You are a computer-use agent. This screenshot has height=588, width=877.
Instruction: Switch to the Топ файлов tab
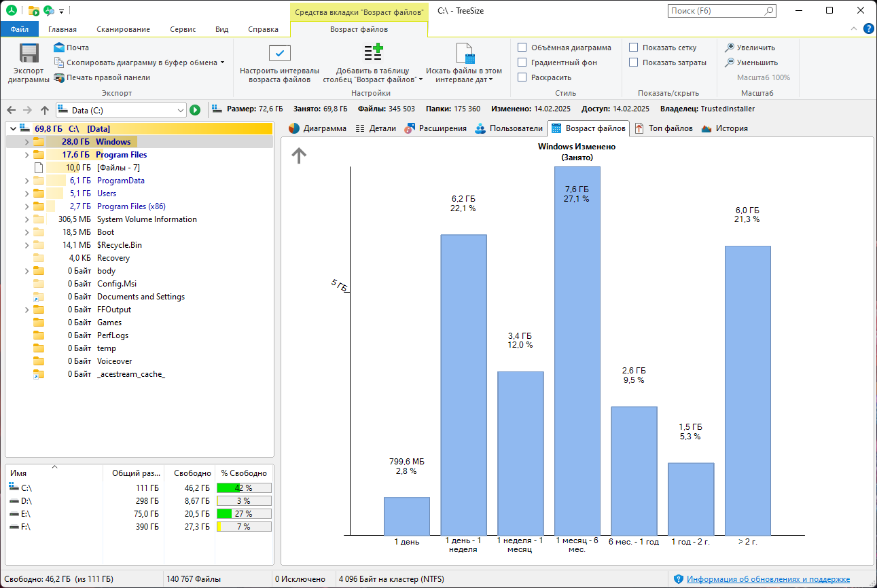tap(663, 128)
